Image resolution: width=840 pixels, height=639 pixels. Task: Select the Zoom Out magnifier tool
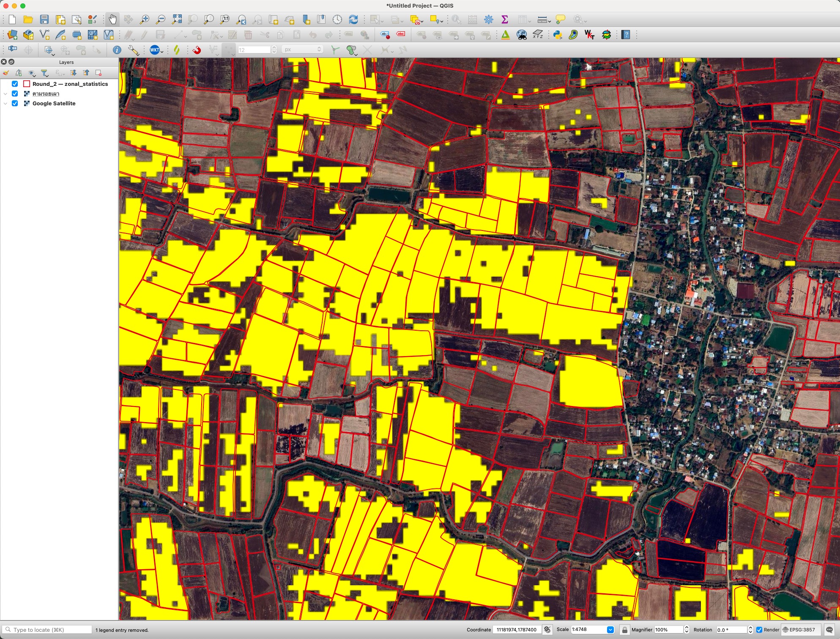(x=161, y=19)
